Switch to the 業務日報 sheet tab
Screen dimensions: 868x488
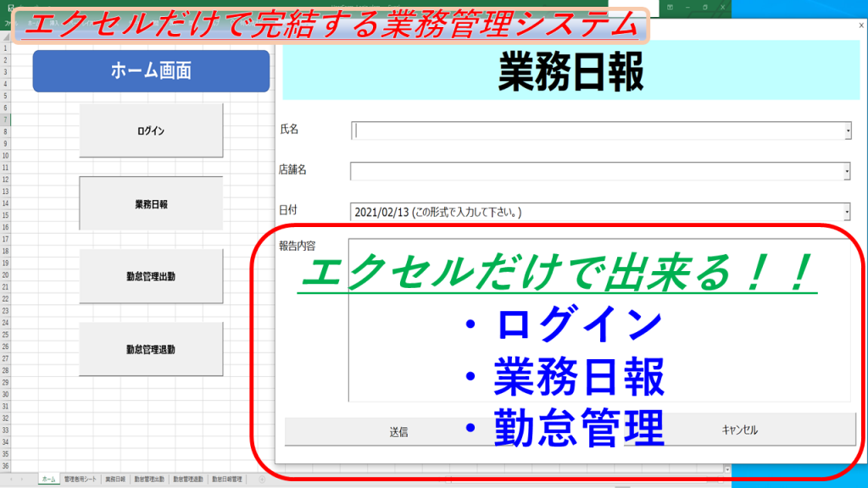pos(114,480)
